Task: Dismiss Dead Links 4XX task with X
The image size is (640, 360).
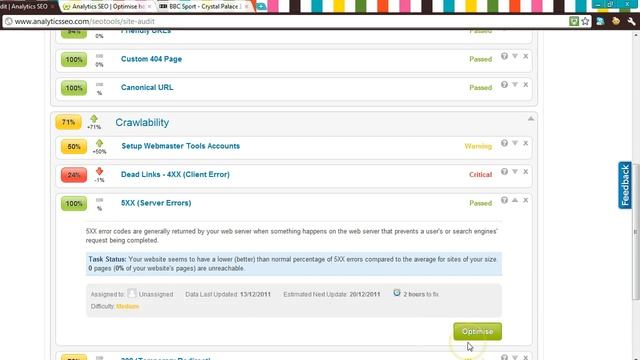Action: [x=526, y=171]
